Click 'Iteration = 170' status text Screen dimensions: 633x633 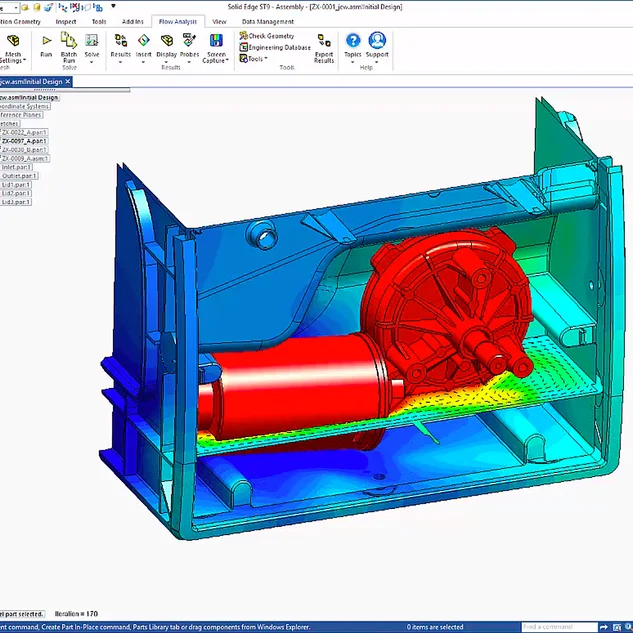(76, 614)
